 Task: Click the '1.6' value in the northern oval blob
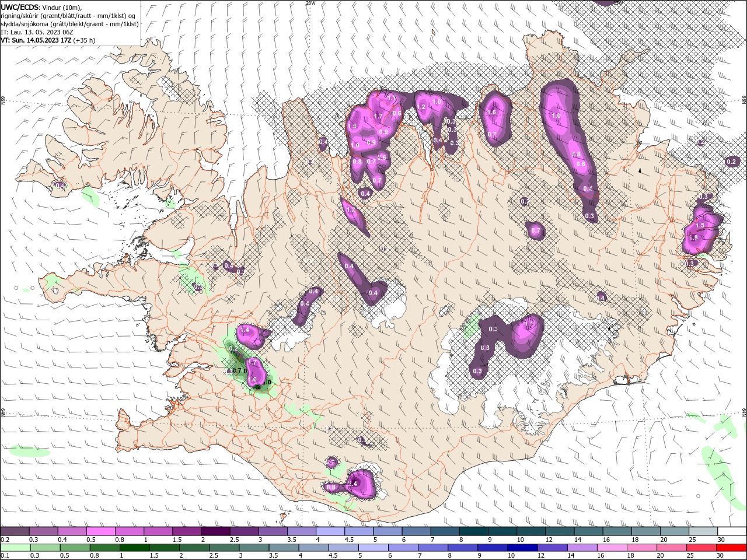tap(491, 113)
